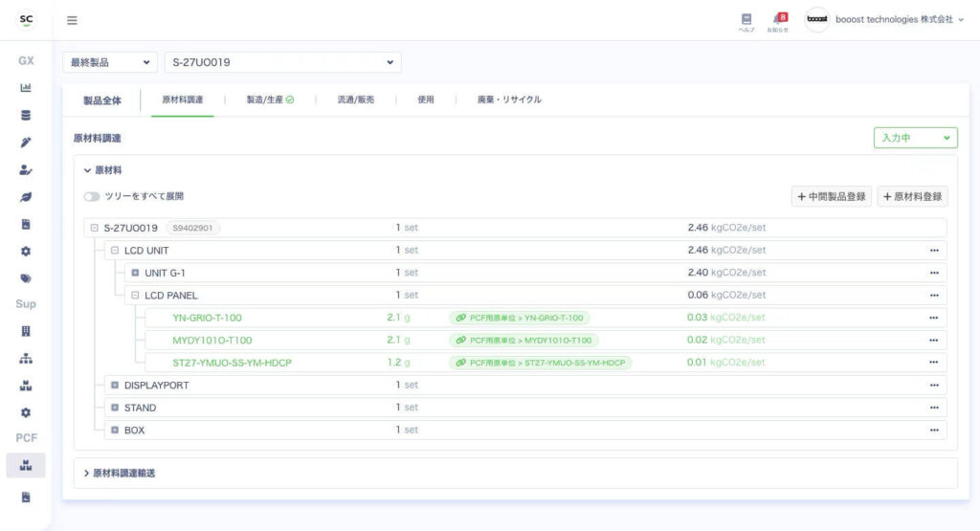Click the 中間製品登録 button
Screen dimensions: 980x531
(x=832, y=197)
